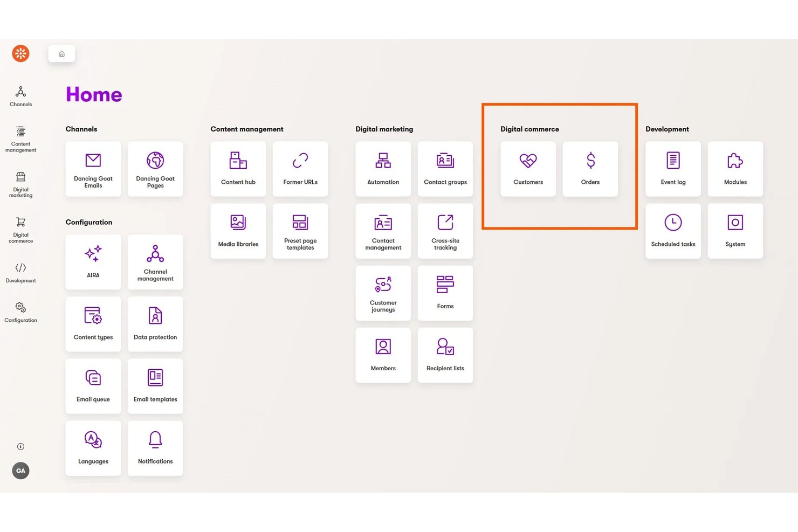Click the Channels section heading

click(x=81, y=129)
